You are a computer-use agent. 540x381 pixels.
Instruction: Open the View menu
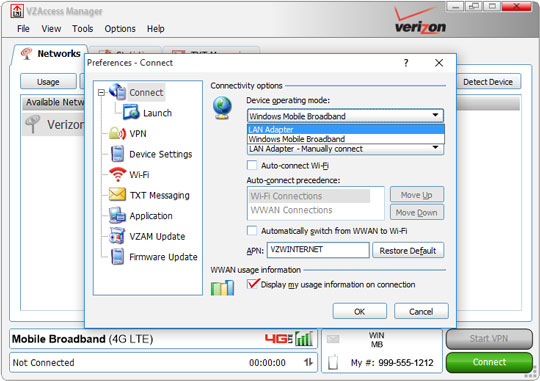[51, 29]
